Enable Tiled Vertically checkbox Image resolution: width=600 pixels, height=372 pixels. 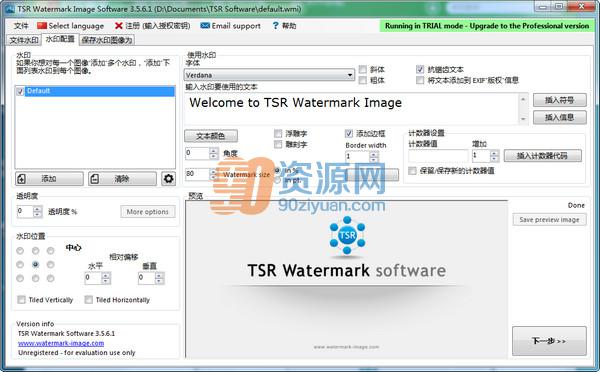[21, 300]
